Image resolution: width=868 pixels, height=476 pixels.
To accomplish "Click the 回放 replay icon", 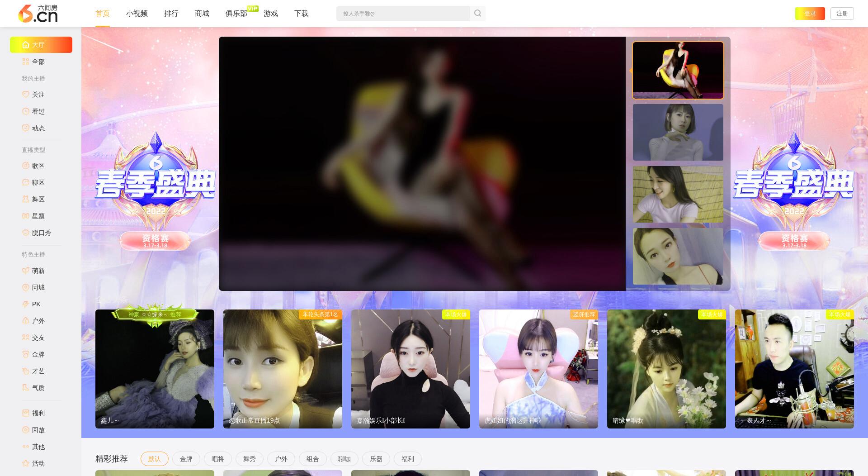I will (x=26, y=430).
